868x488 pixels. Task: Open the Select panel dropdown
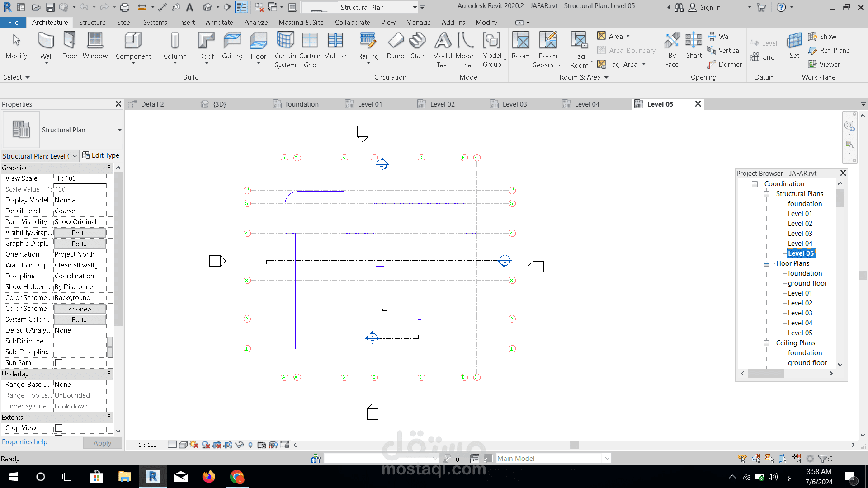click(x=16, y=77)
